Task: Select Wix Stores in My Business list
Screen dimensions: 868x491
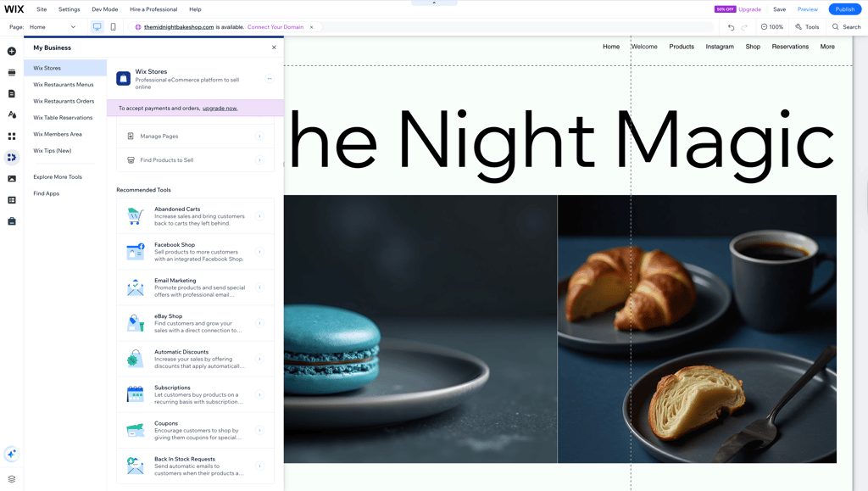Action: [65, 68]
